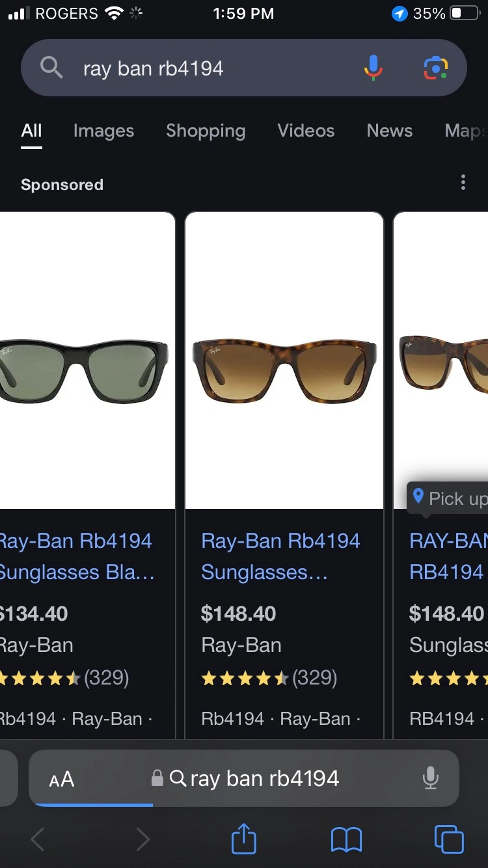Switch to the Shopping tab
The image size is (488, 868).
click(x=206, y=131)
